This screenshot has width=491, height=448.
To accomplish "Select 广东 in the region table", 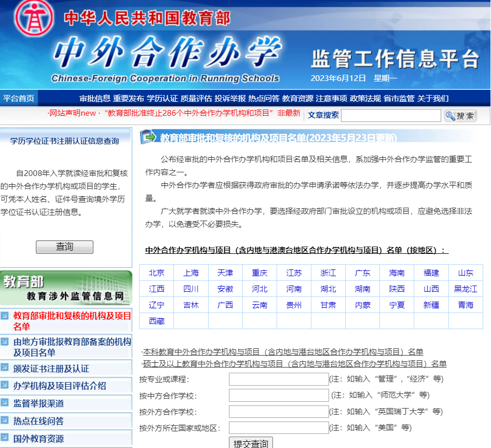I will click(x=363, y=273).
